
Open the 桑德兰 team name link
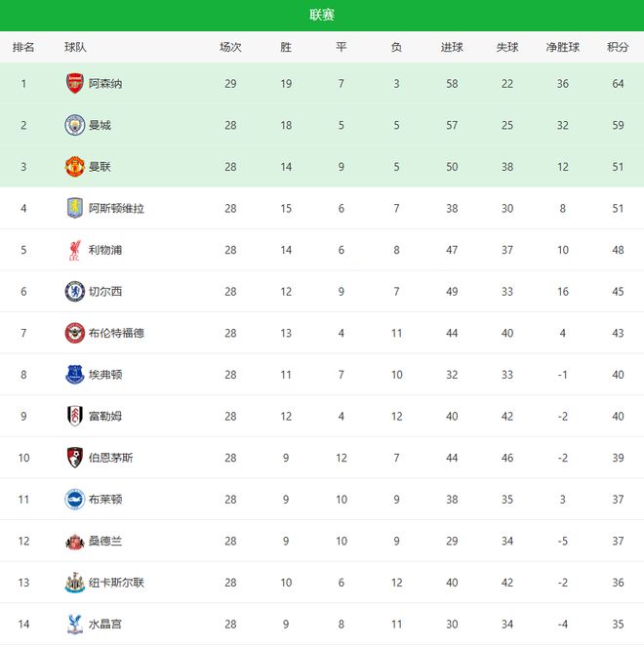click(x=105, y=541)
